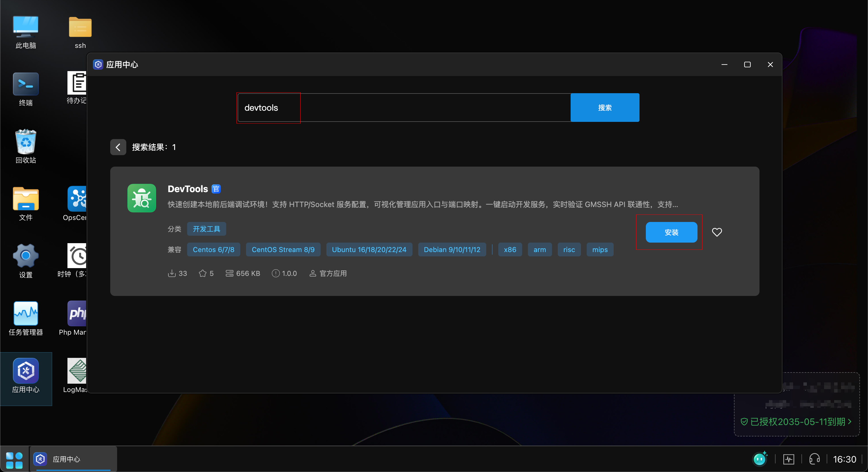Click the Centos 6/7/8 compatibility tag

(213, 249)
